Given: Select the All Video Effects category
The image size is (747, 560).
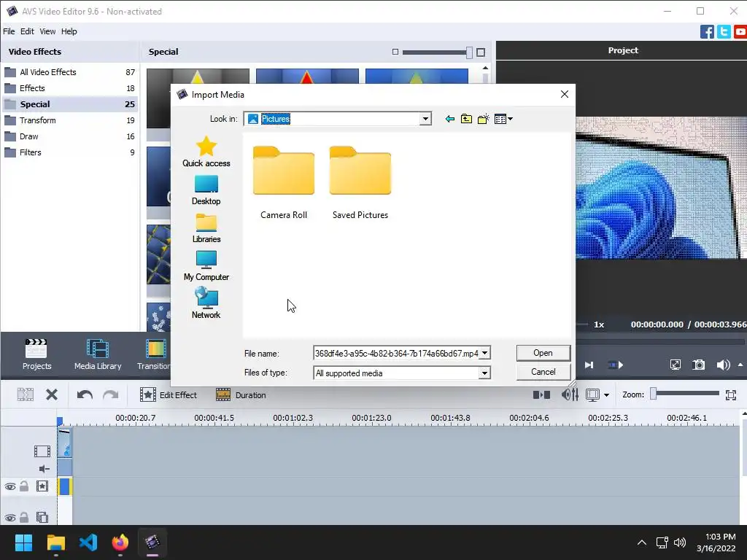Looking at the screenshot, I should [69, 72].
